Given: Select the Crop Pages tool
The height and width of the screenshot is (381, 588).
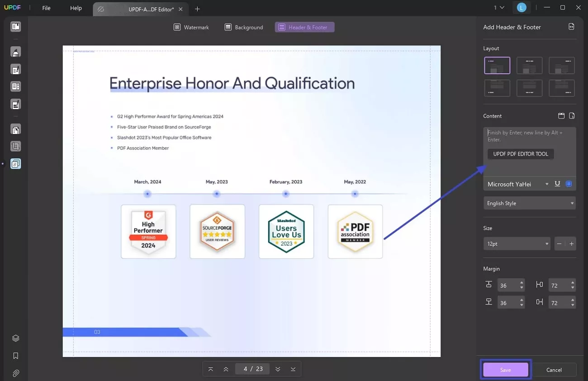Looking at the screenshot, I should [16, 147].
